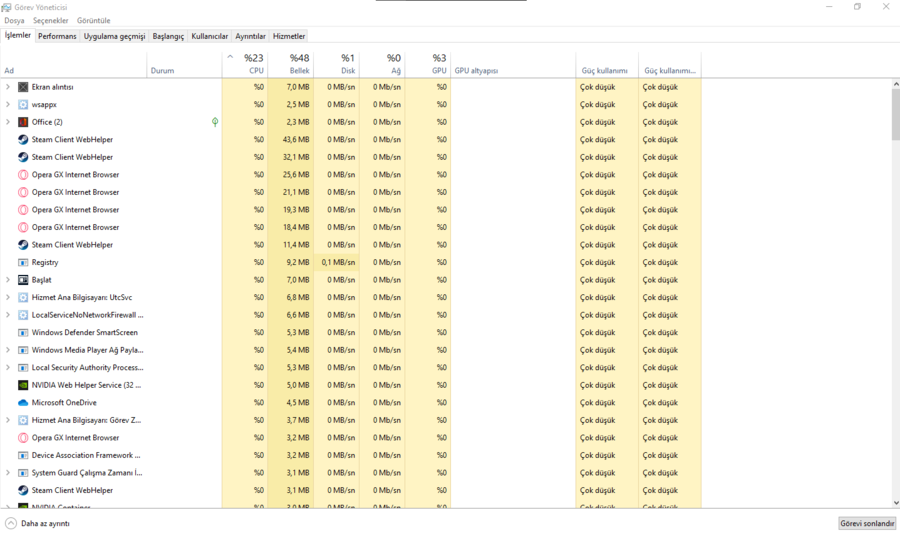Viewport: 900px width, 538px height.
Task: Expand Hizmet Ana Bilgisayarı: Görev Z... group
Action: [7, 420]
